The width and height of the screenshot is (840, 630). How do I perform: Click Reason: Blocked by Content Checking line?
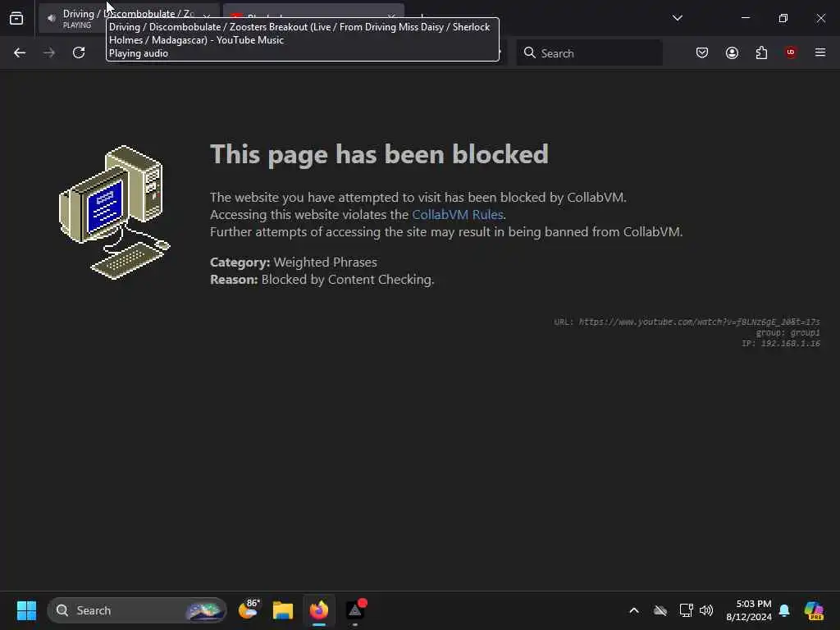click(x=322, y=280)
